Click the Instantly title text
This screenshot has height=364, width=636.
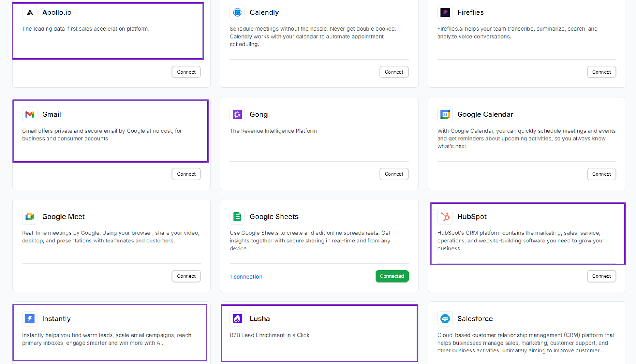coord(56,319)
